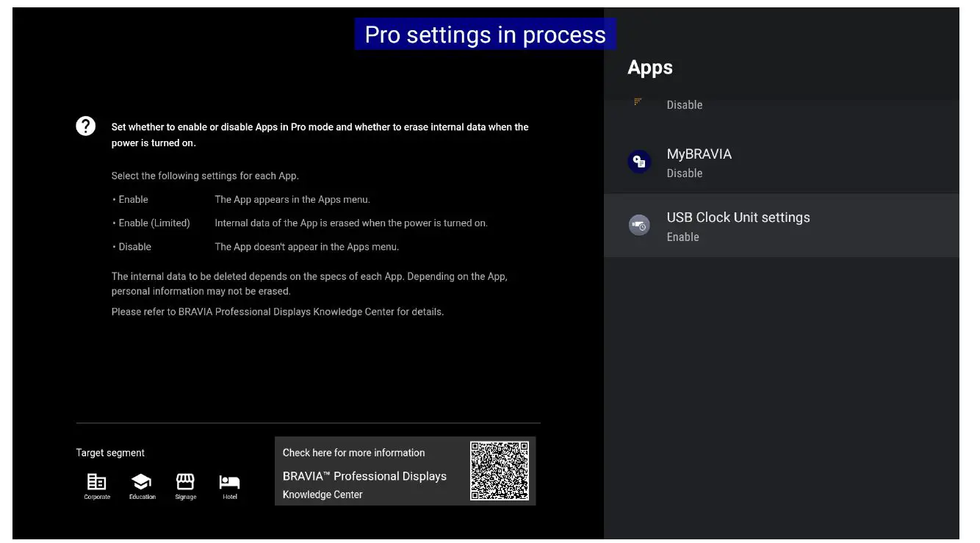Click 'The App appears in the Apps menu.' text
The height and width of the screenshot is (543, 980).
292,199
